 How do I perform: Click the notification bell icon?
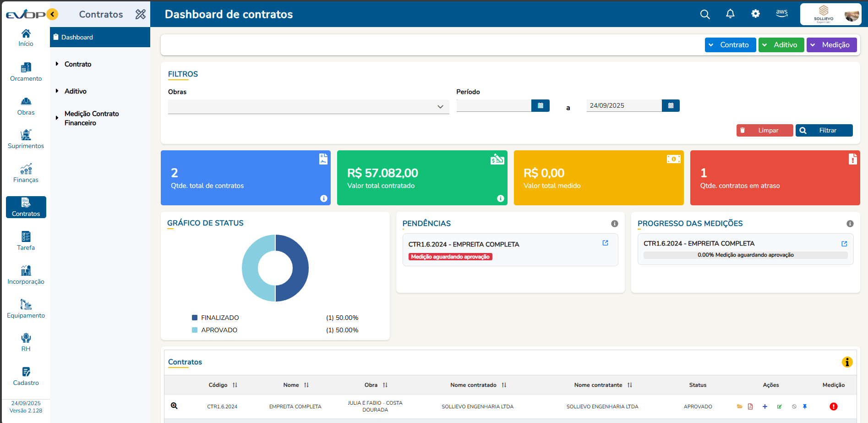pyautogui.click(x=730, y=14)
